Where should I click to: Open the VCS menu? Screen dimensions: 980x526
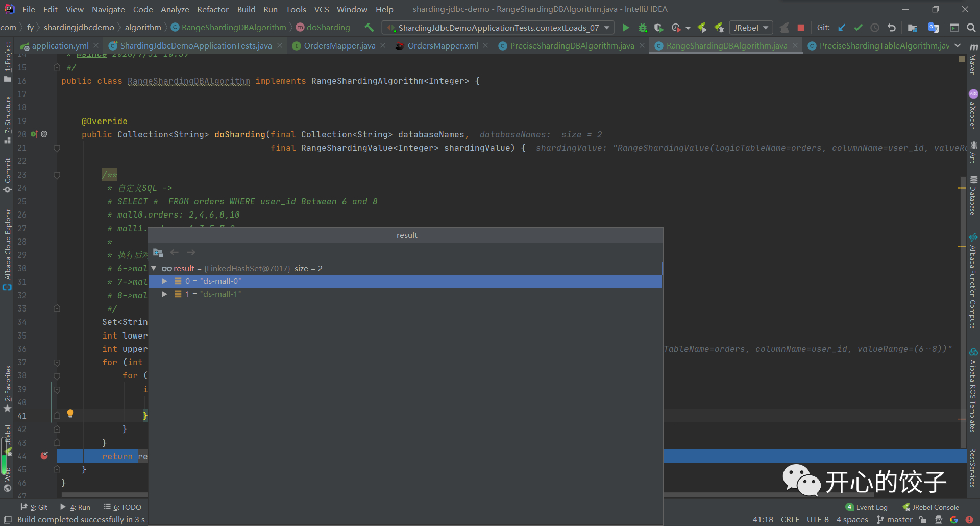[x=322, y=9]
